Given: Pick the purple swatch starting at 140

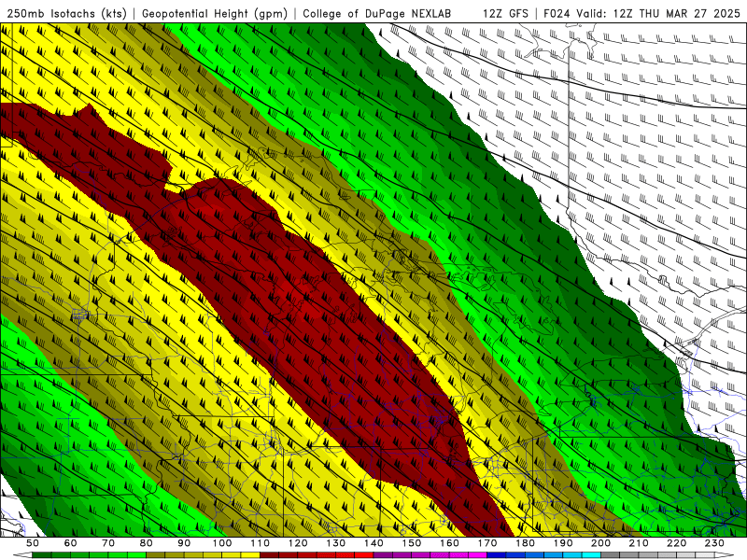Looking at the screenshot, I should pos(383,555).
